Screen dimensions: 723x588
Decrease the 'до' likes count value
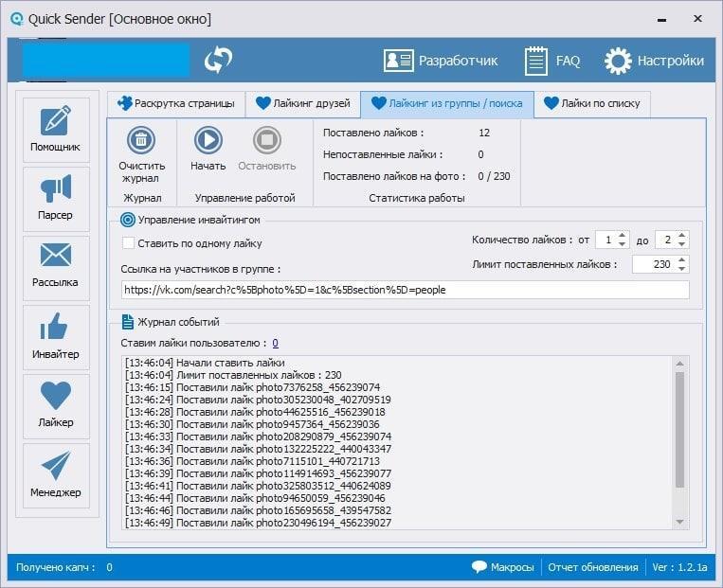(681, 243)
